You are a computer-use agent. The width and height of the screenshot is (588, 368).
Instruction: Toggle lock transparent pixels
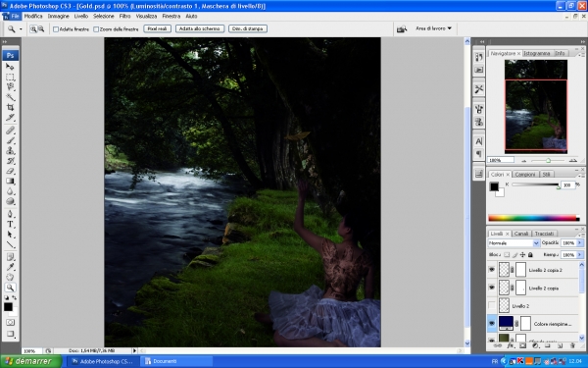[x=507, y=254]
